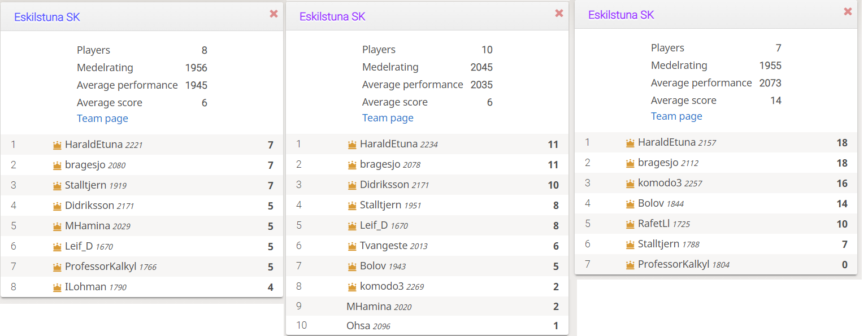Click crown icon beside Tvangeste 2013

[x=352, y=246]
